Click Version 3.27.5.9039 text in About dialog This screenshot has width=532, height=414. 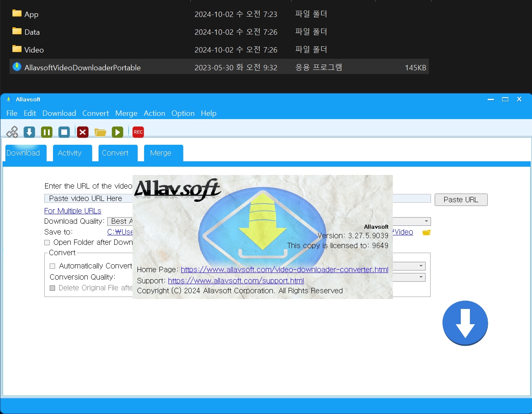pyautogui.click(x=353, y=236)
